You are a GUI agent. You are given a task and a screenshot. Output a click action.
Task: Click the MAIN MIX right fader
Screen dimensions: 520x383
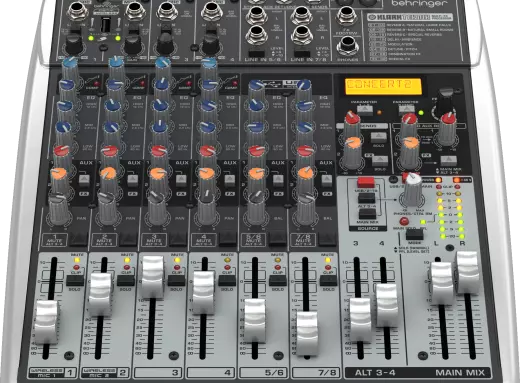tap(468, 273)
